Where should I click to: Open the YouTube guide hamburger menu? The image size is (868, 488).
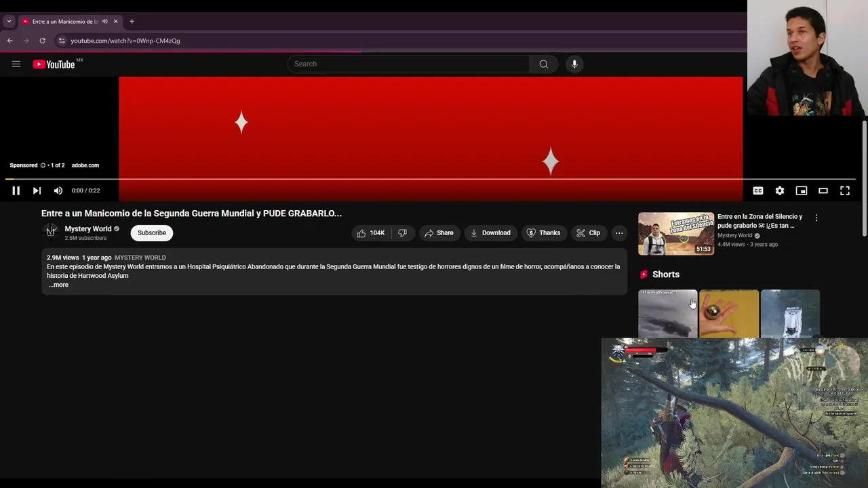pos(16,64)
